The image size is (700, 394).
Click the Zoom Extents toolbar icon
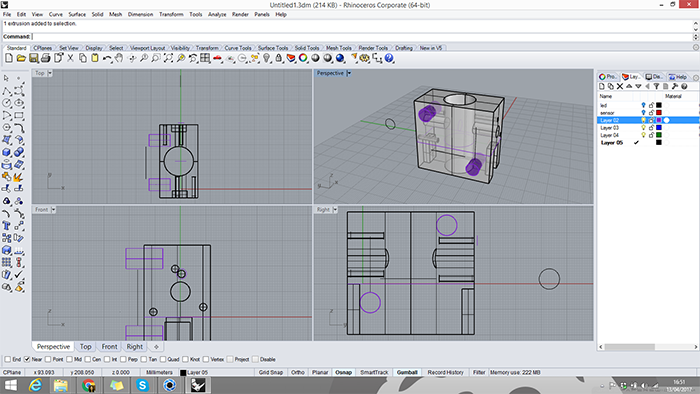(x=168, y=58)
